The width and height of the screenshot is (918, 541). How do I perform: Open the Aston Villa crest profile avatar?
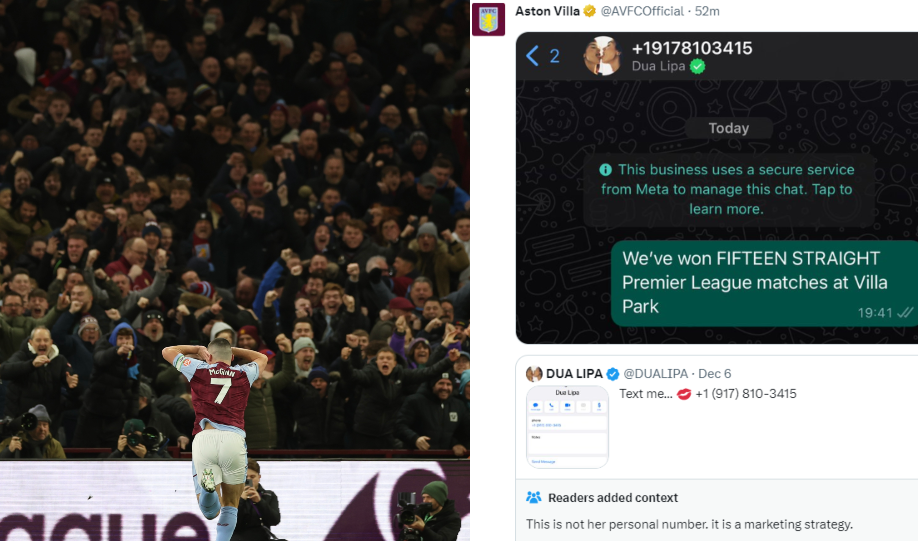488,19
